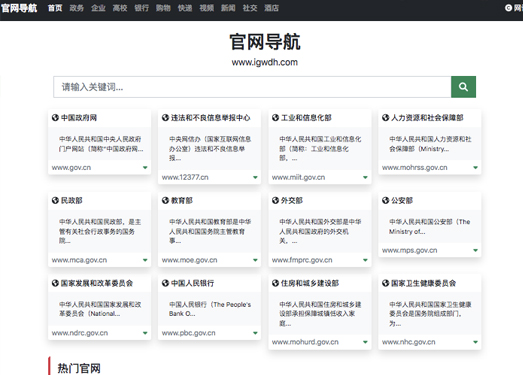Open the 公安部 card title
Image resolution: width=523 pixels, height=375 pixels.
(402, 200)
